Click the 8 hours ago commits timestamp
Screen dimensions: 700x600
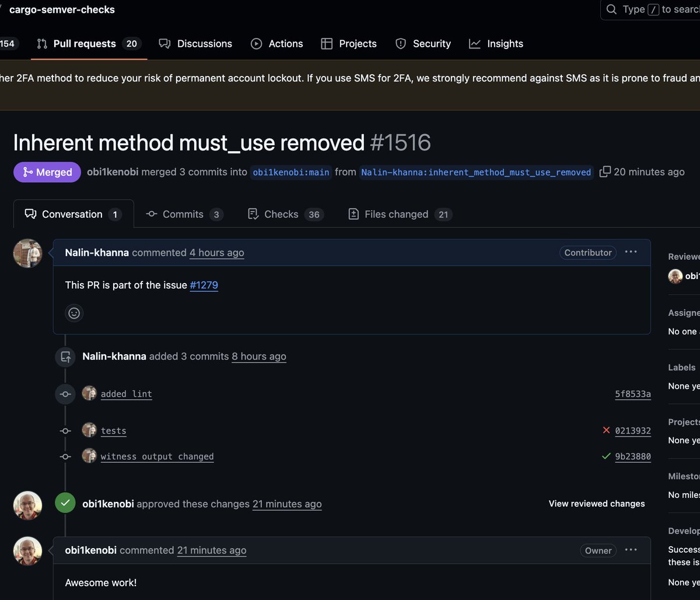click(259, 357)
